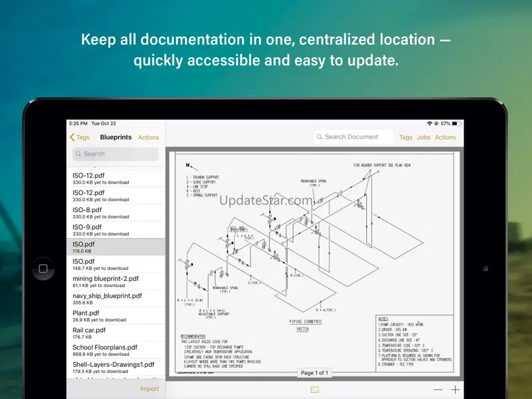Open the Rail car.pdf file
Viewport: 532px width, 399px height.
coord(116,333)
